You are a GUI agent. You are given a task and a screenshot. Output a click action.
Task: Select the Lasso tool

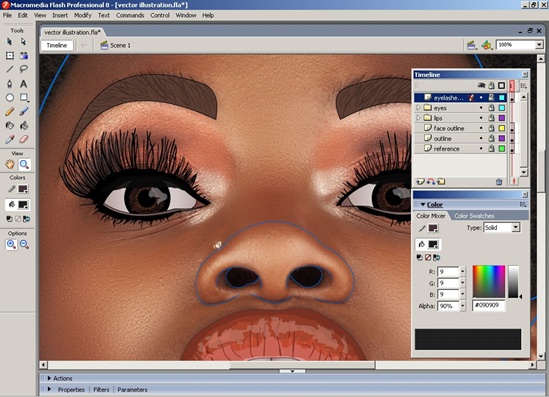(23, 69)
